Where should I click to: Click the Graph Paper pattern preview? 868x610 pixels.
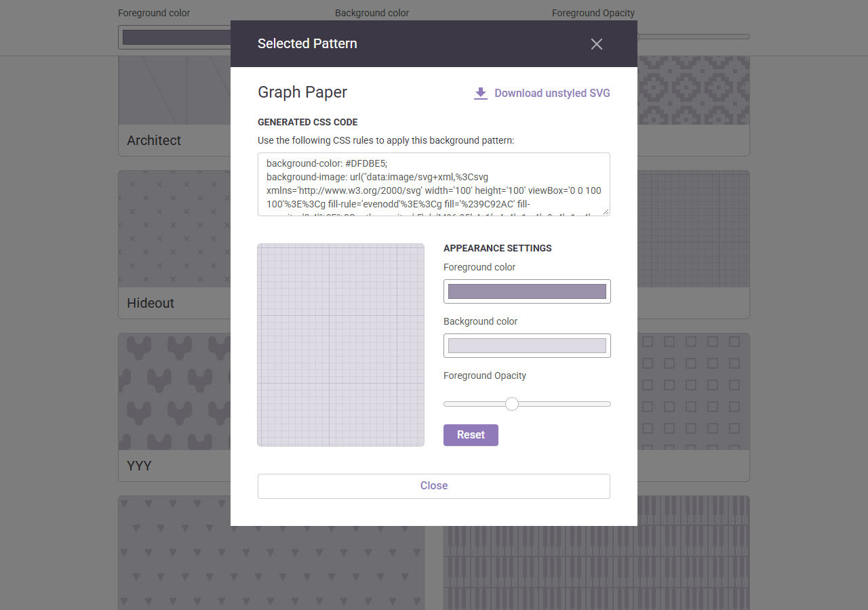[x=341, y=345]
